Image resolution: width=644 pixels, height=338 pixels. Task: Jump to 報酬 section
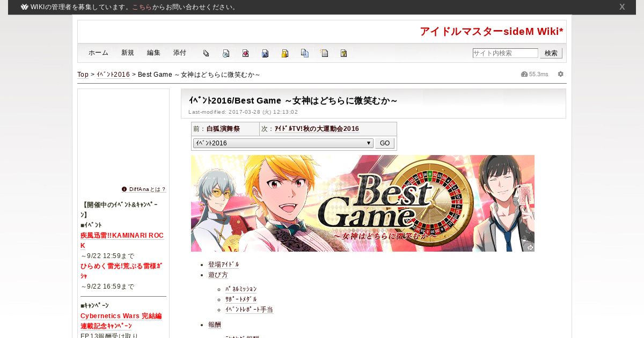click(215, 325)
